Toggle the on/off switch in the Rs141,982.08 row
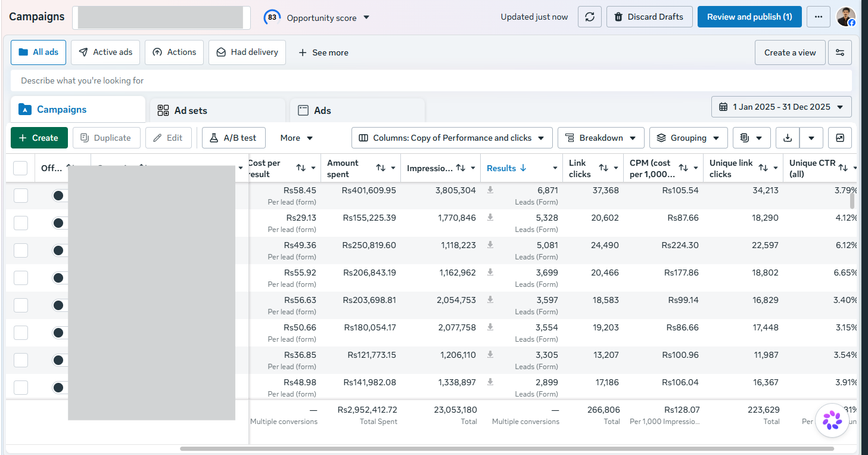This screenshot has width=868, height=455. tap(59, 388)
